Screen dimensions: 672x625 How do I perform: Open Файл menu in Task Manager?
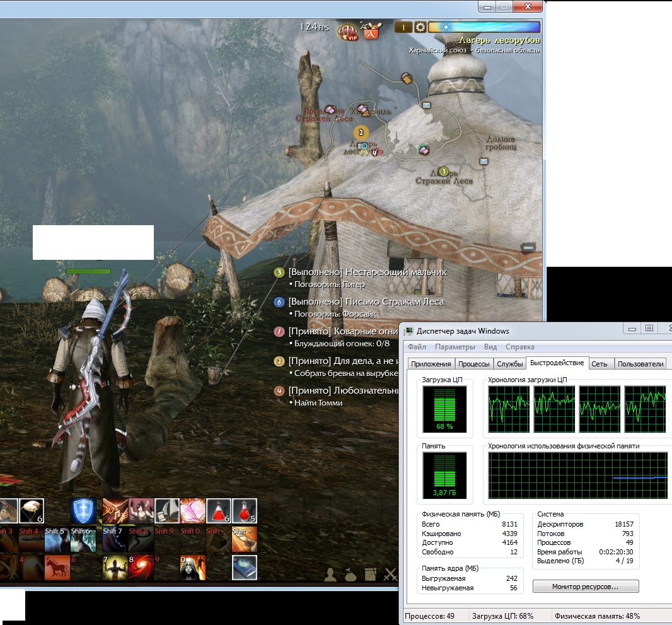click(x=417, y=347)
